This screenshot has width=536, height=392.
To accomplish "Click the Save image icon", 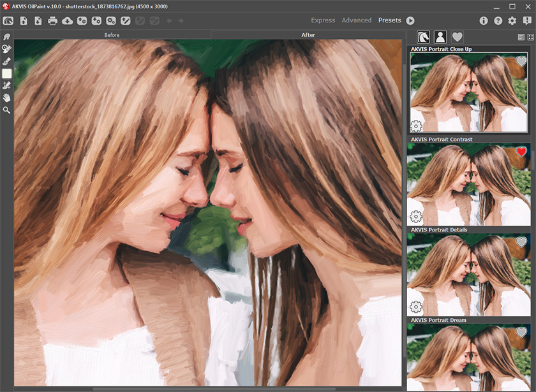I will coord(38,20).
